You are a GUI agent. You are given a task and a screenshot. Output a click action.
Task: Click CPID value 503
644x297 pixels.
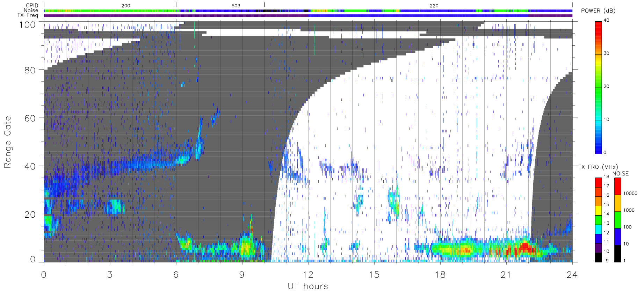[236, 6]
